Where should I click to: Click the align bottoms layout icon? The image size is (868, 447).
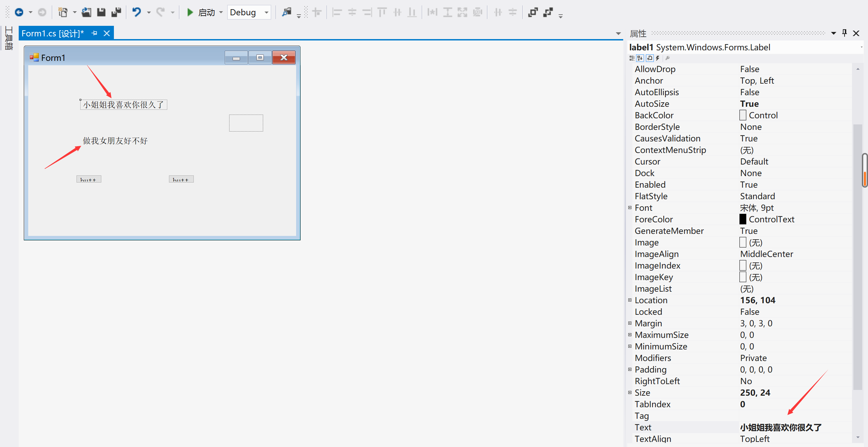point(412,13)
